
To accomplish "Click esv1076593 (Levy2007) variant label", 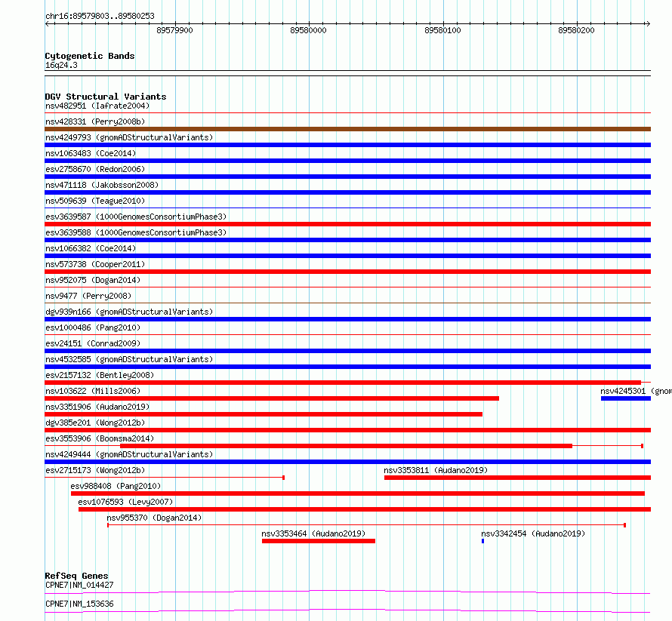I will 125,502.
